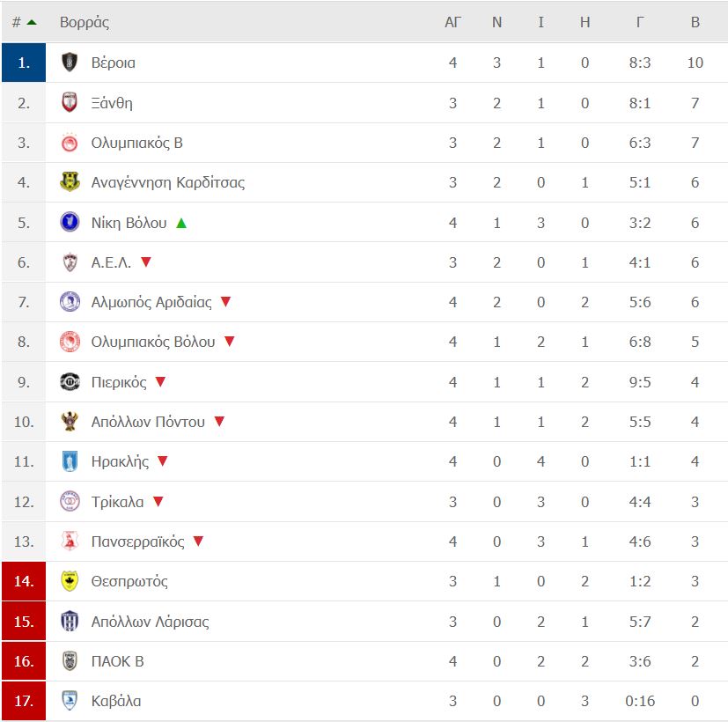This screenshot has height=722, width=728.
Task: Click the ΠΑΟΚ Β crest icon
Action: point(70,660)
